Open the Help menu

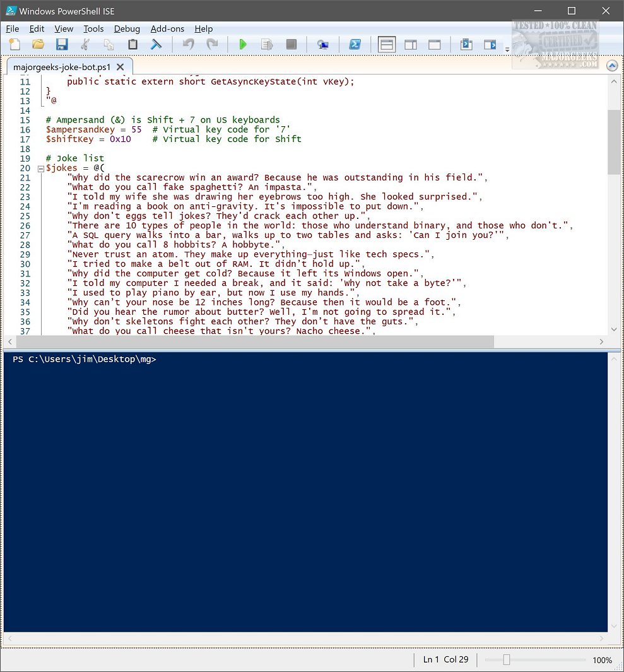pyautogui.click(x=204, y=29)
